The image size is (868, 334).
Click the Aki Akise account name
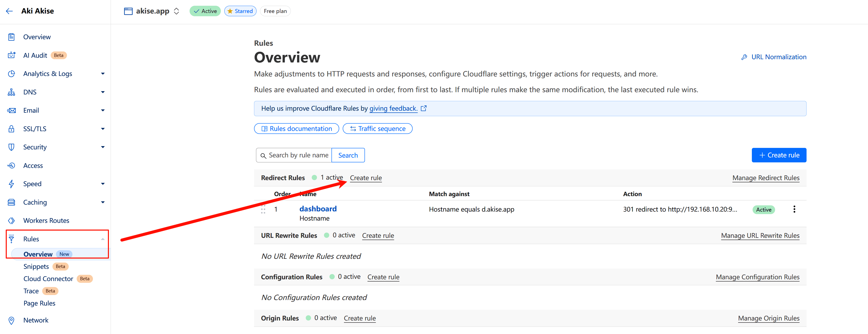click(x=37, y=11)
